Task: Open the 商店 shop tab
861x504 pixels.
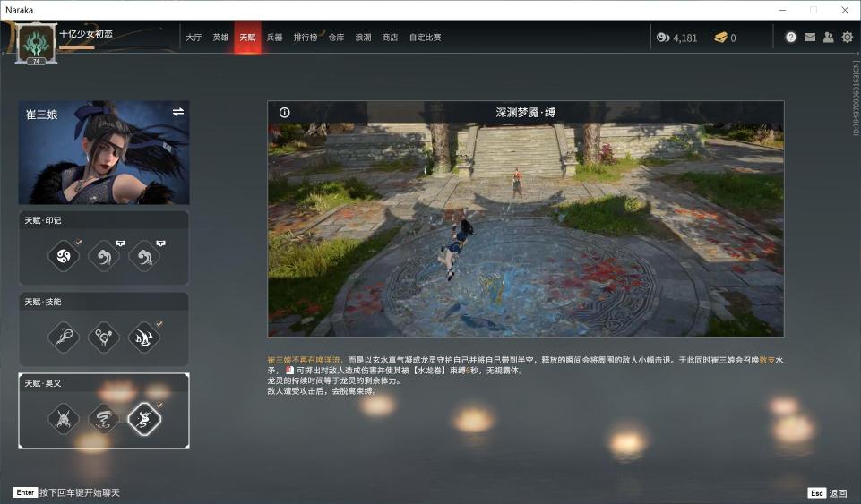Action: [x=390, y=38]
